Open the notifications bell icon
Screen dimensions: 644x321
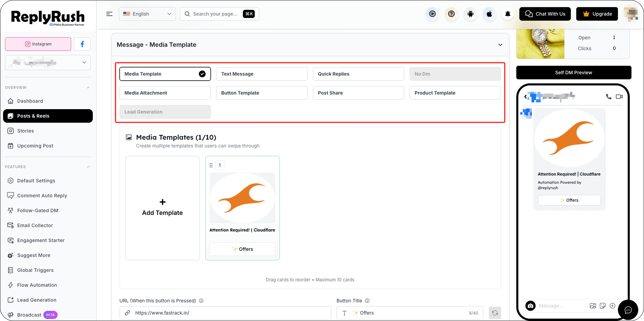pyautogui.click(x=508, y=14)
